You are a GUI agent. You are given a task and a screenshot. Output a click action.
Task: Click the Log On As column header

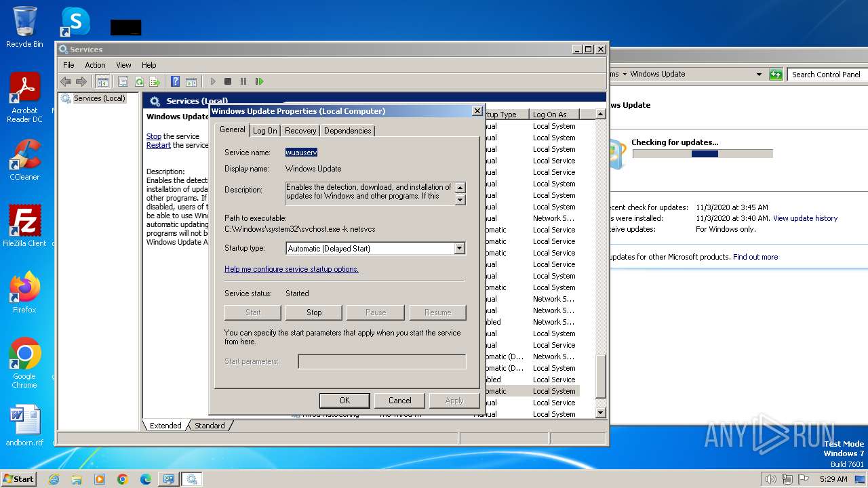click(x=553, y=115)
